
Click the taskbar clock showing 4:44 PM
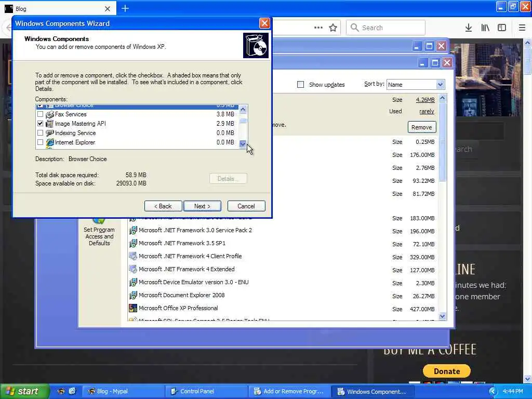pyautogui.click(x=513, y=392)
